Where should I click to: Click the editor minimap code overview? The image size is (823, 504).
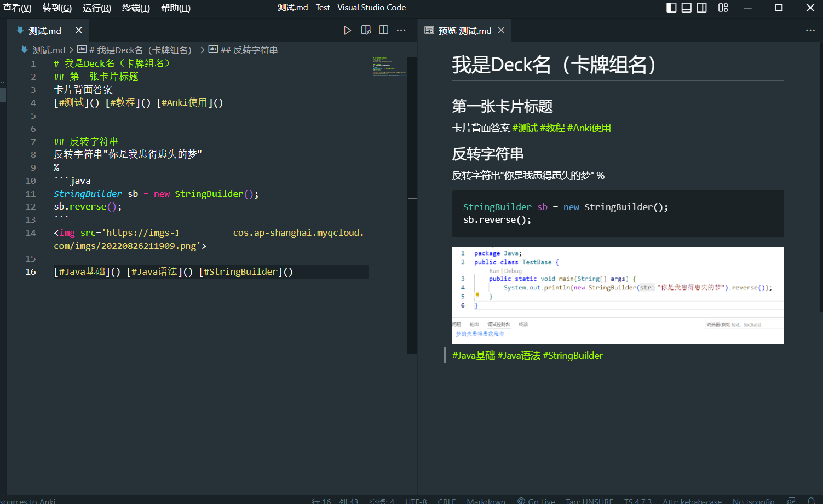[389, 67]
